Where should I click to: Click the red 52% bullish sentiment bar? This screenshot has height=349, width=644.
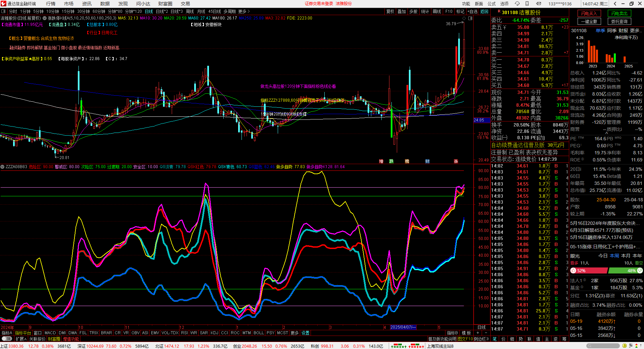pos(589,270)
